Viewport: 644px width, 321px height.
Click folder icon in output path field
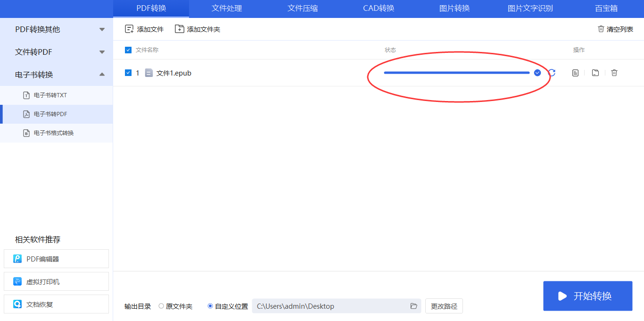coord(414,306)
